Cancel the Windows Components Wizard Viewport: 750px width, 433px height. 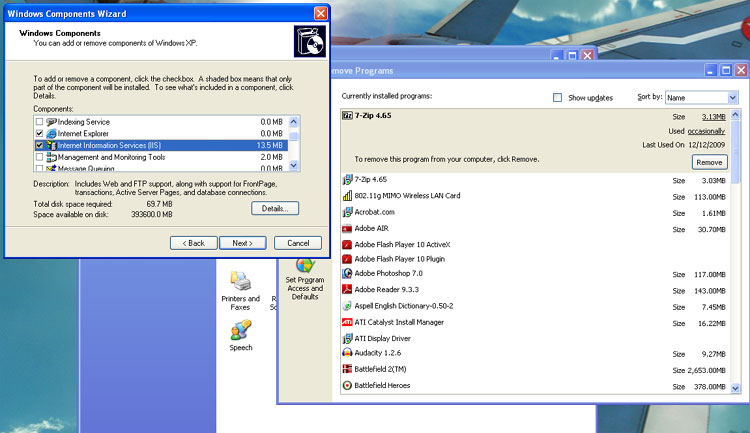pyautogui.click(x=298, y=243)
